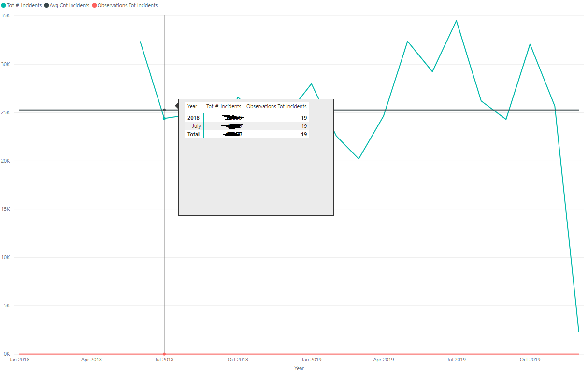The image size is (588, 374).
Task: Click the 25K y-axis label
Action: [6, 112]
